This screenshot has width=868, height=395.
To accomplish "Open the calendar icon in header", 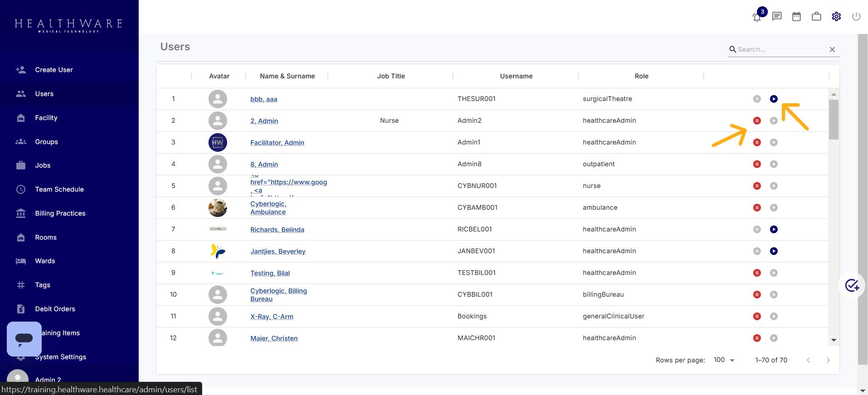I will click(796, 17).
